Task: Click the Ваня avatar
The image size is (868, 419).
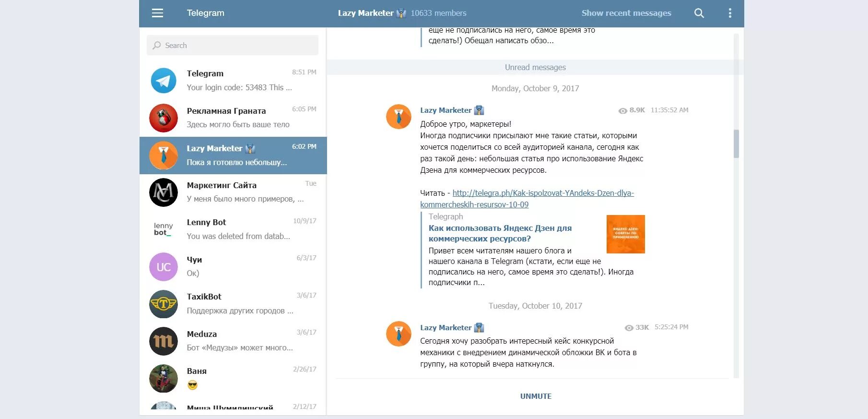Action: click(164, 378)
